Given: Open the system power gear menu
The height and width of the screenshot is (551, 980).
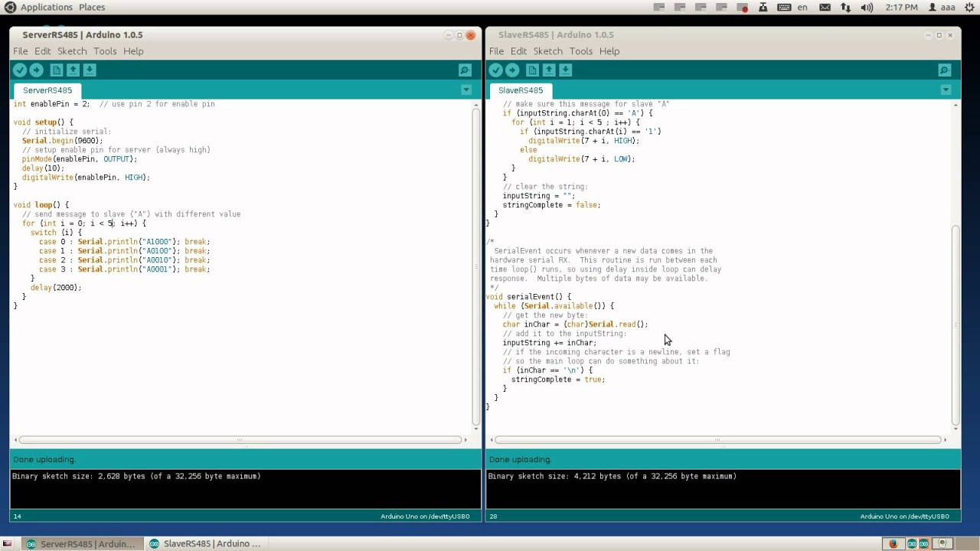Looking at the screenshot, I should (969, 8).
